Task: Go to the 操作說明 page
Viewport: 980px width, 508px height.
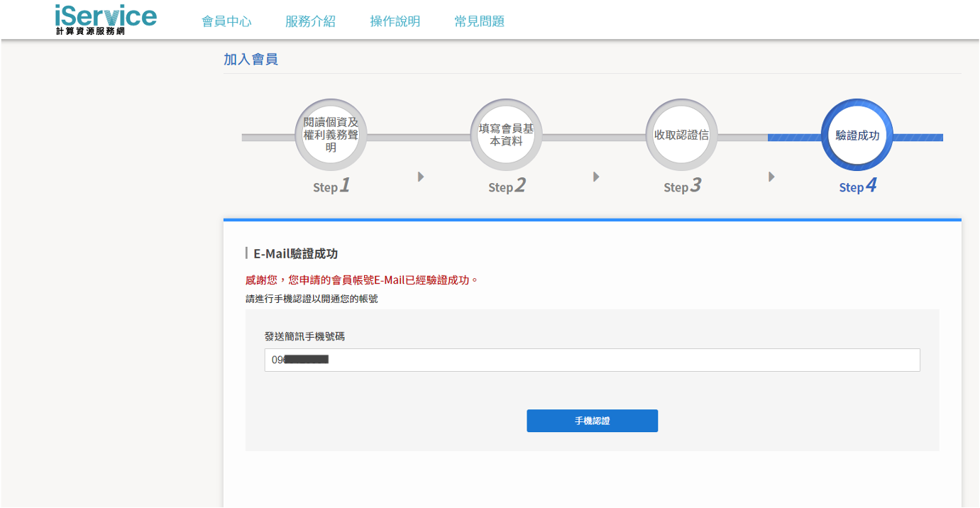Action: click(x=395, y=21)
